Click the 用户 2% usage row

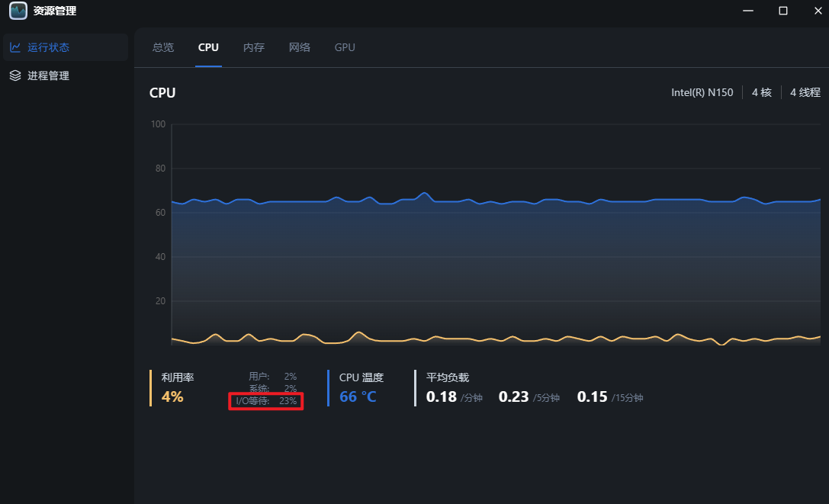[273, 377]
